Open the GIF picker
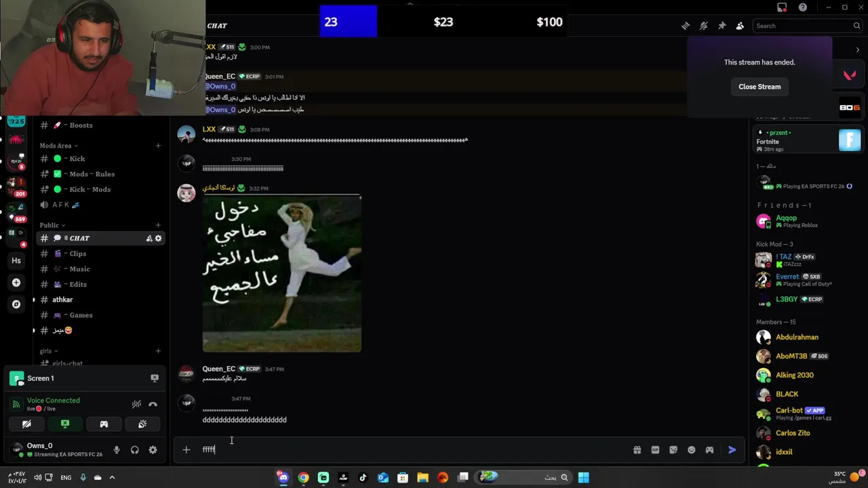Viewport: 868px width, 488px height. click(x=655, y=450)
